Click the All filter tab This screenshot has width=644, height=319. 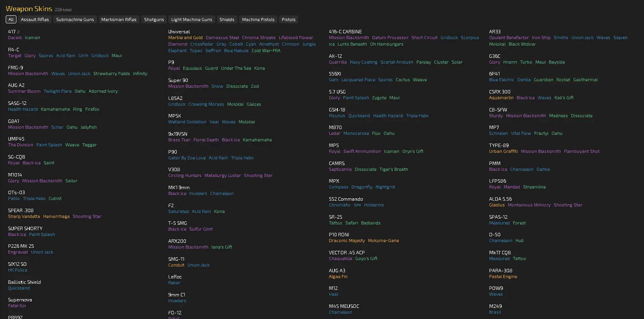click(x=11, y=20)
